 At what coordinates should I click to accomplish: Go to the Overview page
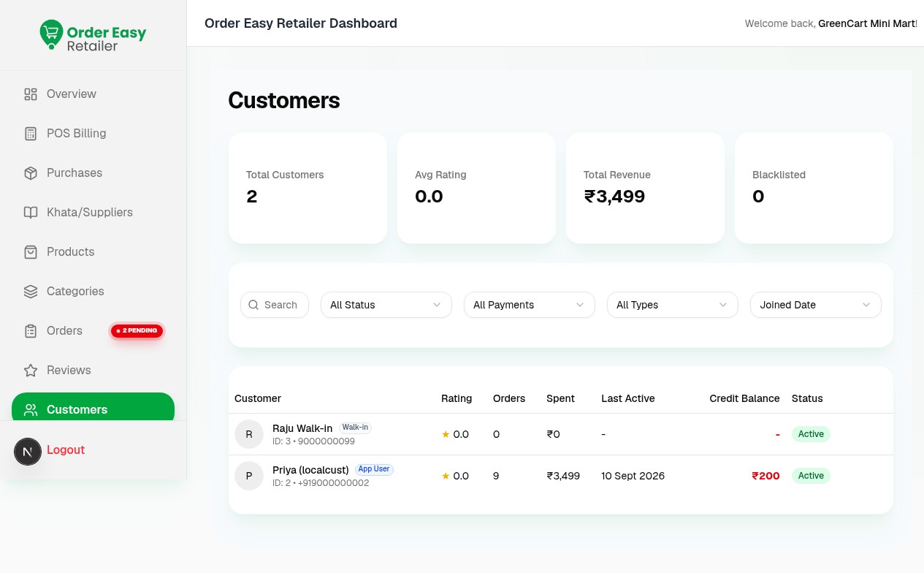93,94
